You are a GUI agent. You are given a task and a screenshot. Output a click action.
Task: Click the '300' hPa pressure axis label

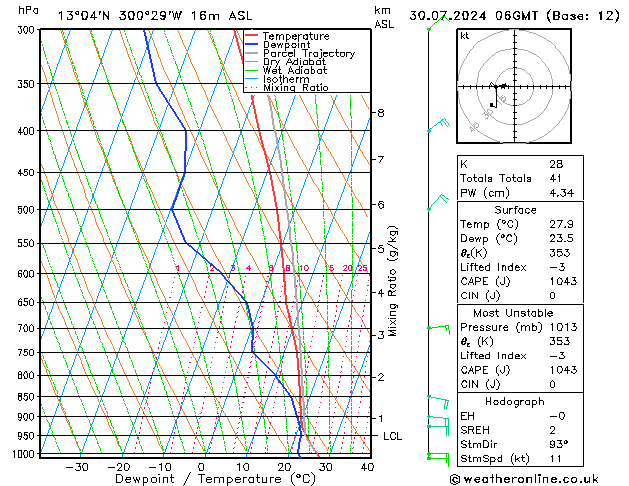coord(28,30)
